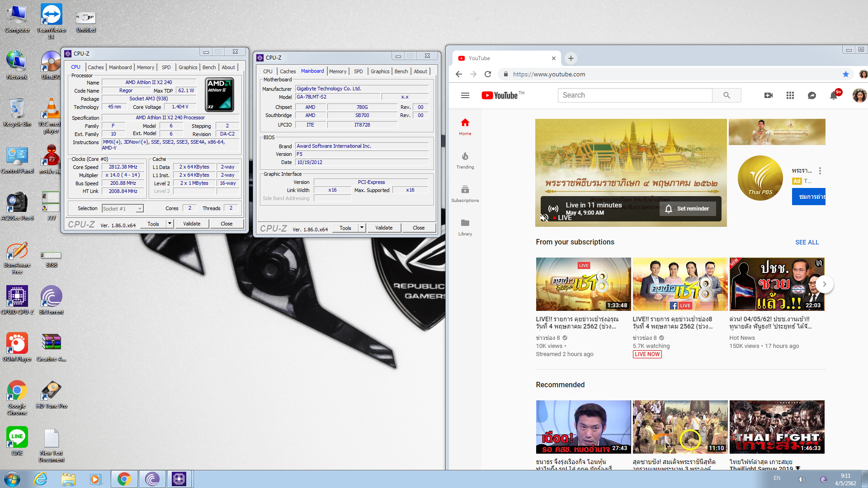
Task: Click EN language indicator in taskbar
Action: pos(777,478)
